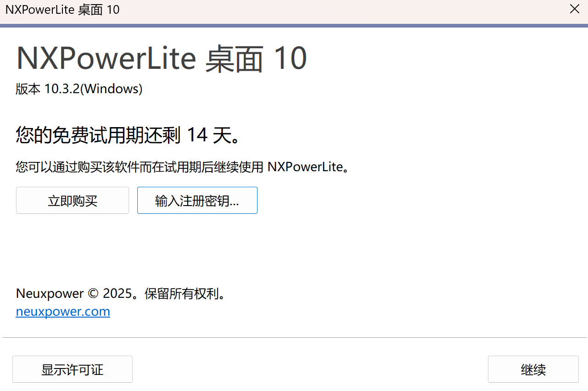588x391 pixels.
Task: Select the 版本 10.3.2(Windows) version text
Action: point(79,89)
